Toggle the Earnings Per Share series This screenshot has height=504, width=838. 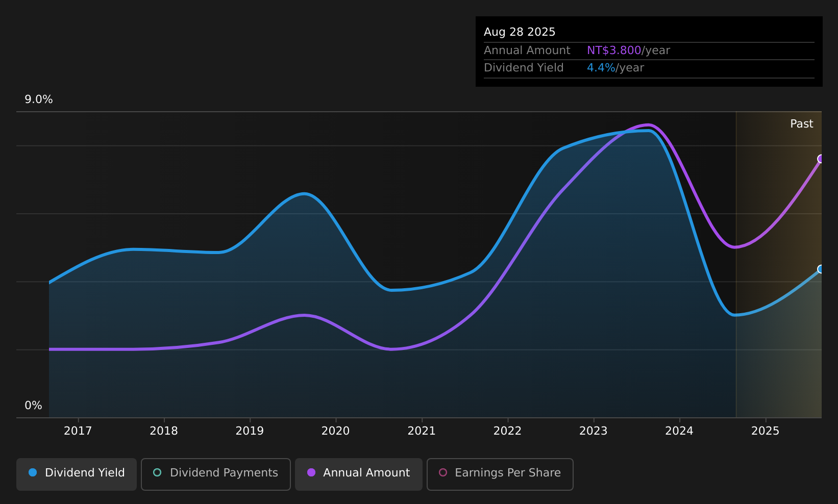click(500, 474)
